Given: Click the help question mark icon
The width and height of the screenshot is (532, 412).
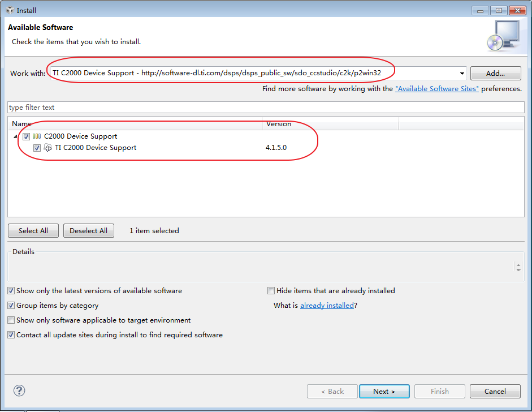Looking at the screenshot, I should tap(19, 390).
